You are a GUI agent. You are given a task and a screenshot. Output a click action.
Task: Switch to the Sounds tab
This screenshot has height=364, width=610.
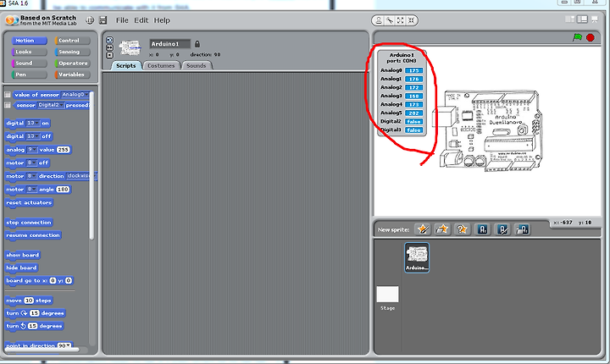point(196,66)
